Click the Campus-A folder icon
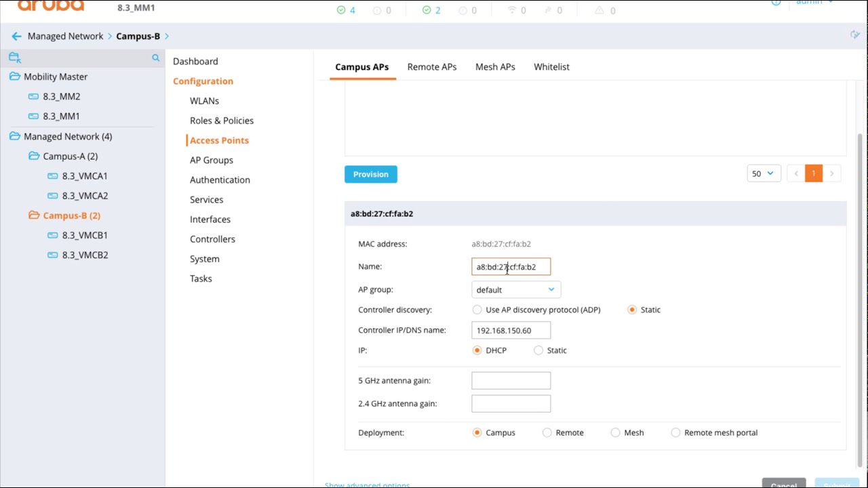Screen dimensions: 868x488 click(x=34, y=156)
